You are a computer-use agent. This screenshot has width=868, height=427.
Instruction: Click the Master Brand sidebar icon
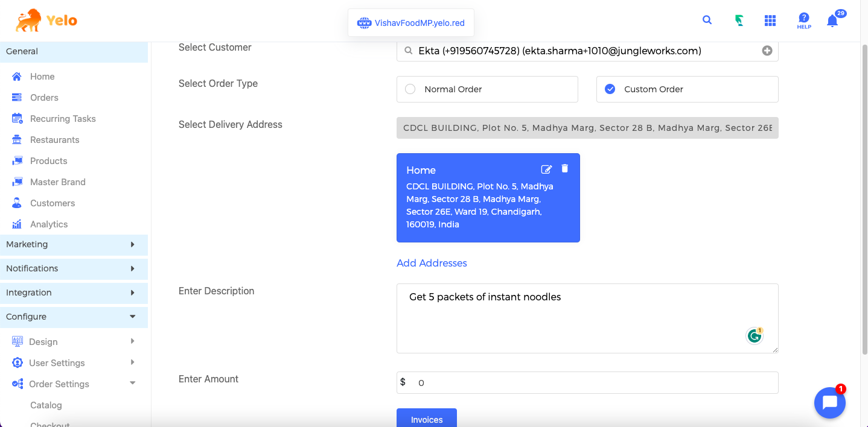[x=17, y=182]
